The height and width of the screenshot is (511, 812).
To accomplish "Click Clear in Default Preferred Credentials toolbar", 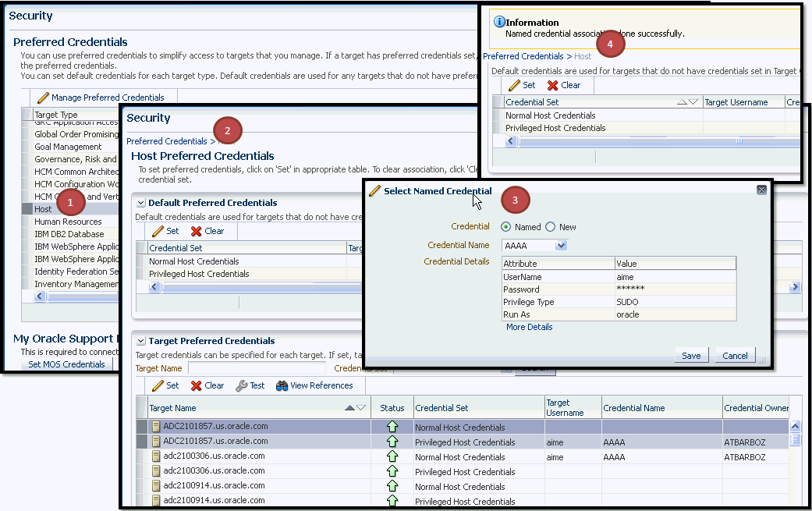I will pos(207,231).
